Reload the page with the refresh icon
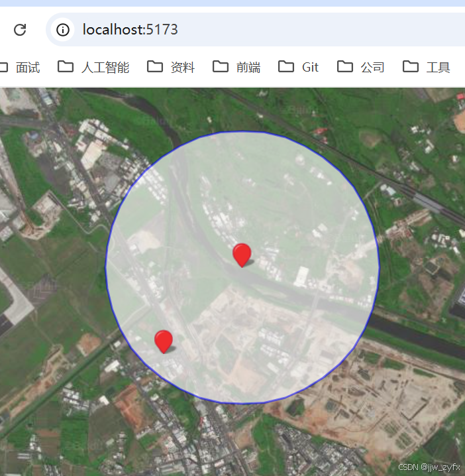The image size is (465, 476). [x=20, y=30]
